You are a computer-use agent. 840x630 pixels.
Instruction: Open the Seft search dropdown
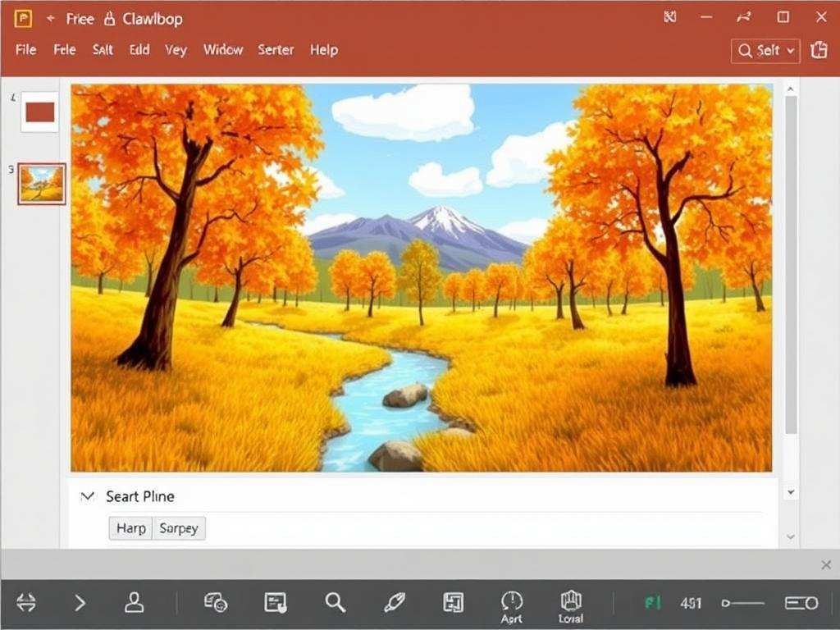click(x=765, y=51)
